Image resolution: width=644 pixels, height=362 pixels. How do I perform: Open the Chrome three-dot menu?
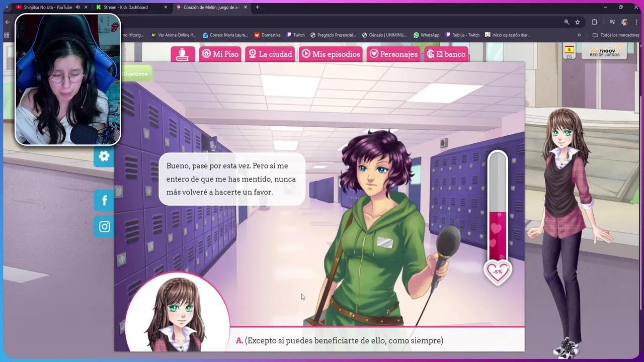[636, 22]
